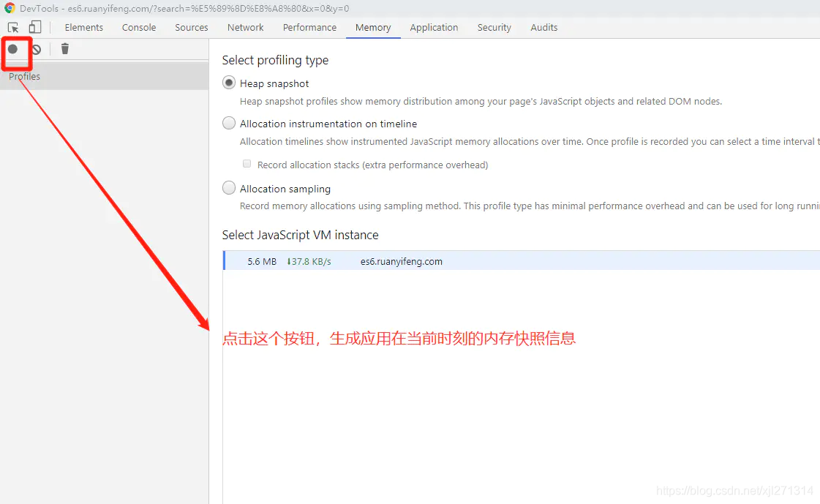
Task: Select Allocation instrumentation on timeline option
Action: tap(228, 123)
